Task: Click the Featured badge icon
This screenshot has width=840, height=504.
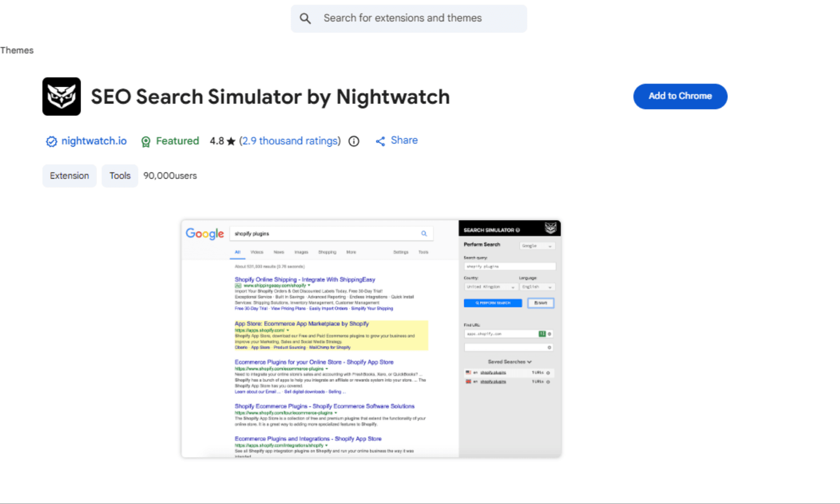Action: (146, 142)
